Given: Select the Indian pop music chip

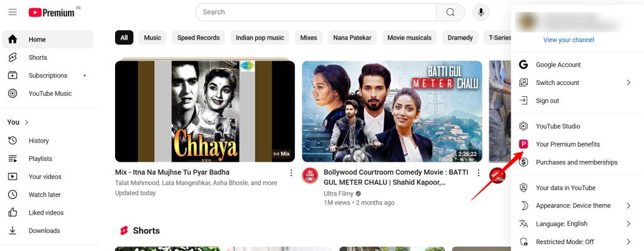Looking at the screenshot, I should pyautogui.click(x=260, y=38).
